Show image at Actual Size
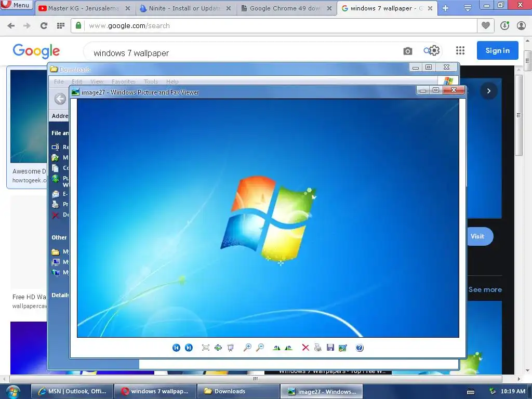 point(218,348)
